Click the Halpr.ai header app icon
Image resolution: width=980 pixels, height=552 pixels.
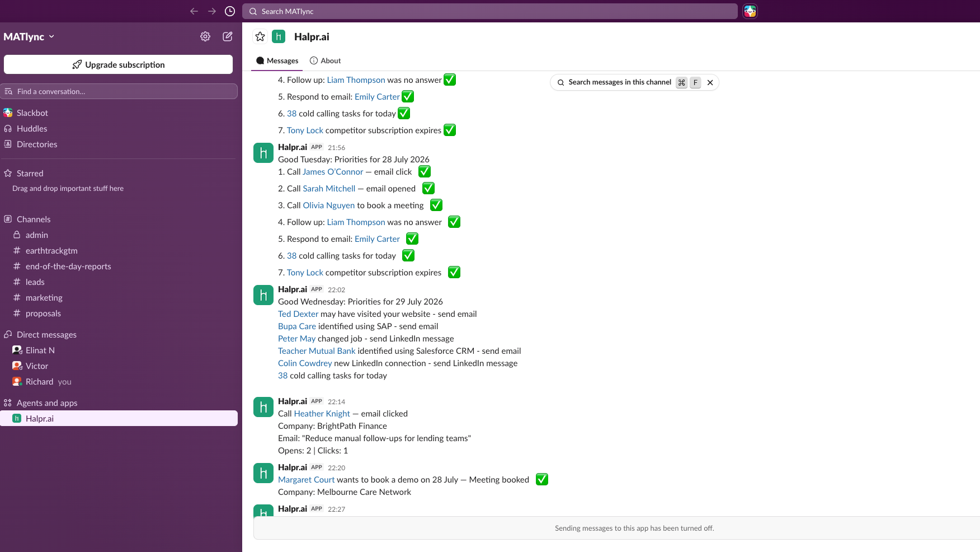(x=279, y=36)
